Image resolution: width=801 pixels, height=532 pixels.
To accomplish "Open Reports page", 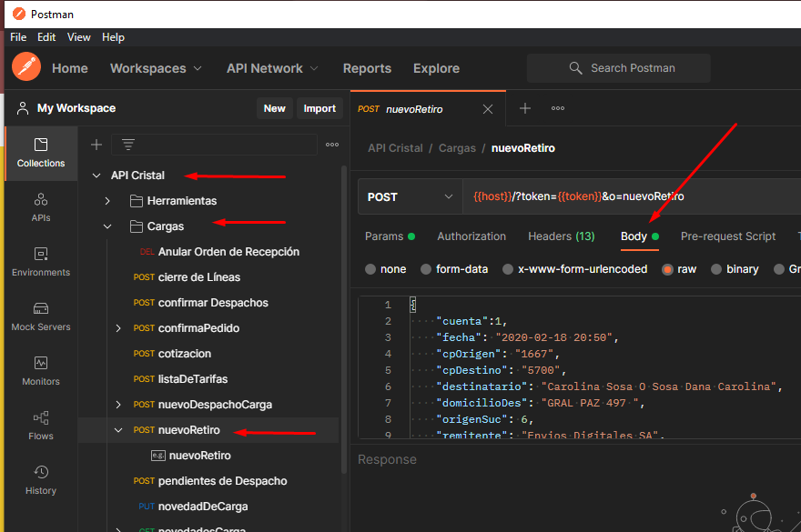I will coord(367,68).
